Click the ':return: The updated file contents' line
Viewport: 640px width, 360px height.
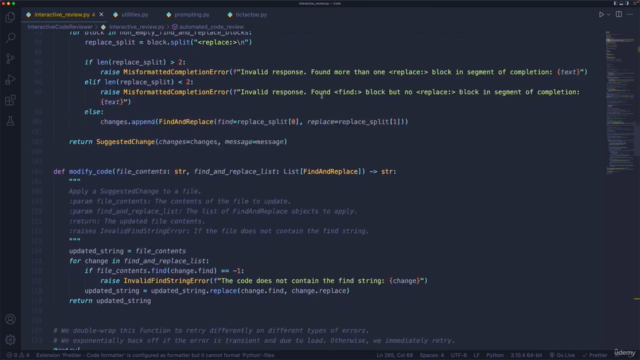coord(137,221)
